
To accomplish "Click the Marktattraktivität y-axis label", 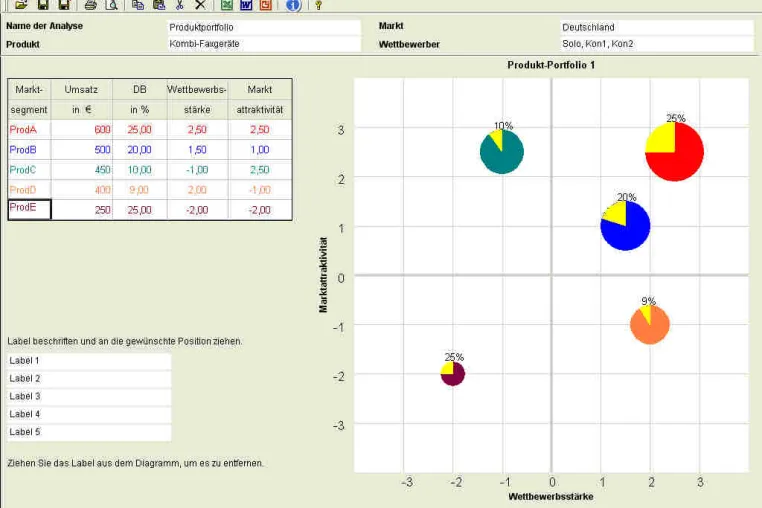I will (x=323, y=275).
